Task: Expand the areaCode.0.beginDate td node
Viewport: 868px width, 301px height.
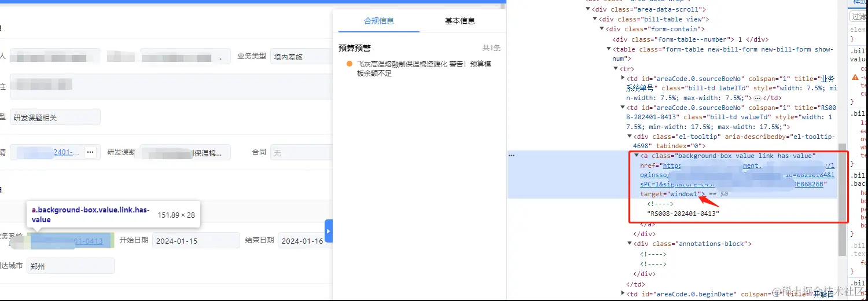Action: [x=623, y=294]
